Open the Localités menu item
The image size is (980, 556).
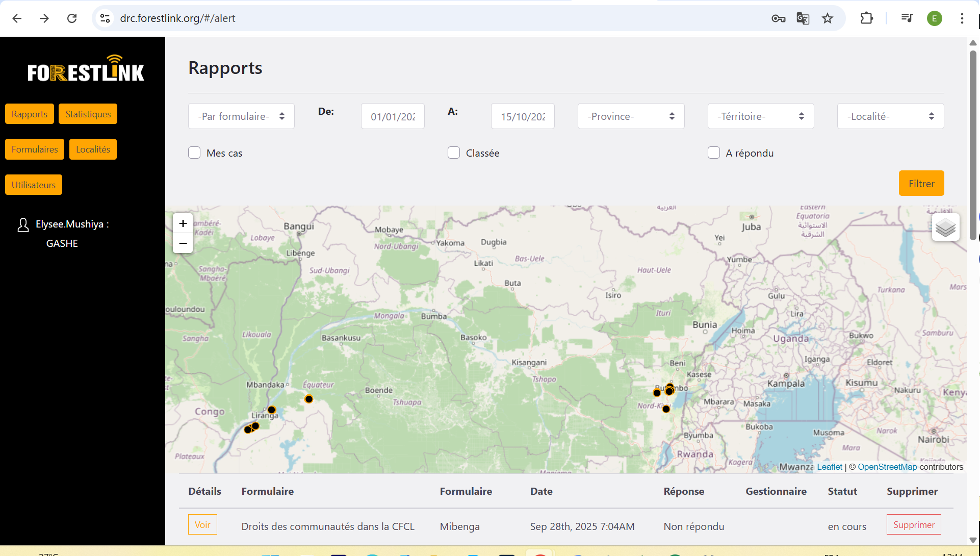click(x=93, y=149)
